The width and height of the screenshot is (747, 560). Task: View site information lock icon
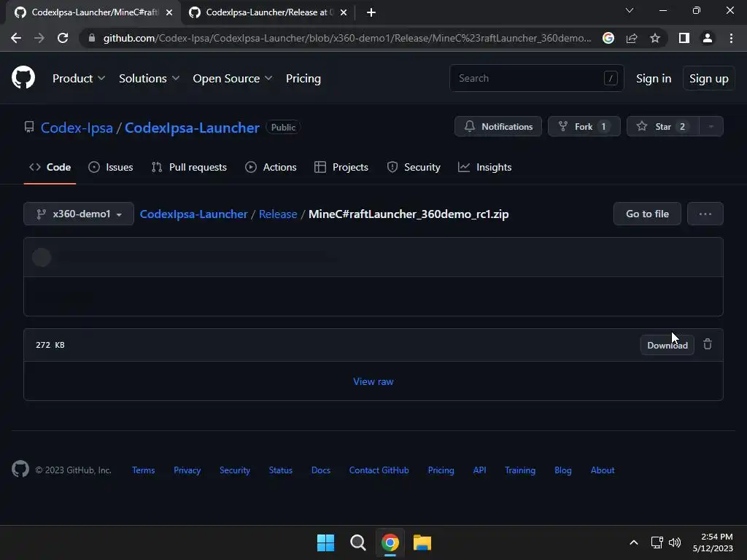[92, 38]
